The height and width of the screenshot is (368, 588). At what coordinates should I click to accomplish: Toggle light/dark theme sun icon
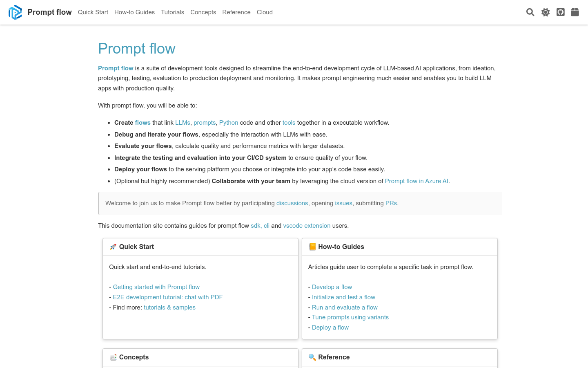pos(546,12)
